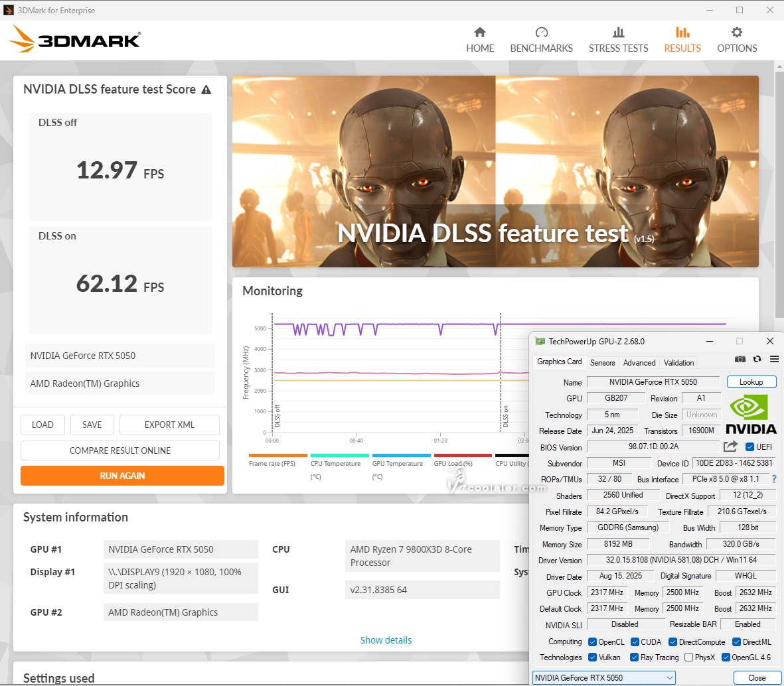
Task: Click the orange RUN AGAIN button
Action: click(x=123, y=476)
